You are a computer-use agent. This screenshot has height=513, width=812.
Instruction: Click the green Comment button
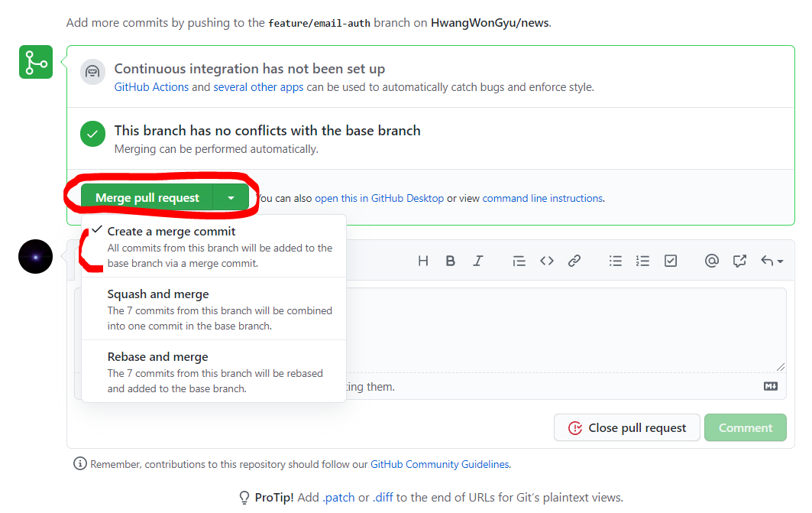746,427
